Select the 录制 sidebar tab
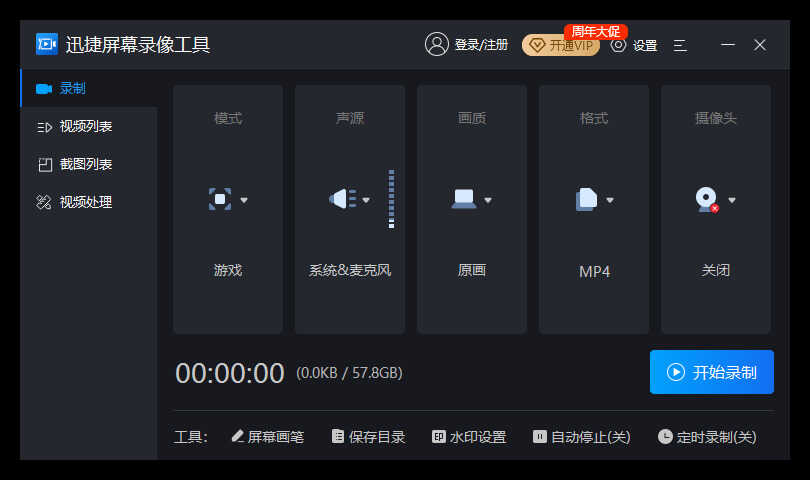The width and height of the screenshot is (810, 480). 89,88
